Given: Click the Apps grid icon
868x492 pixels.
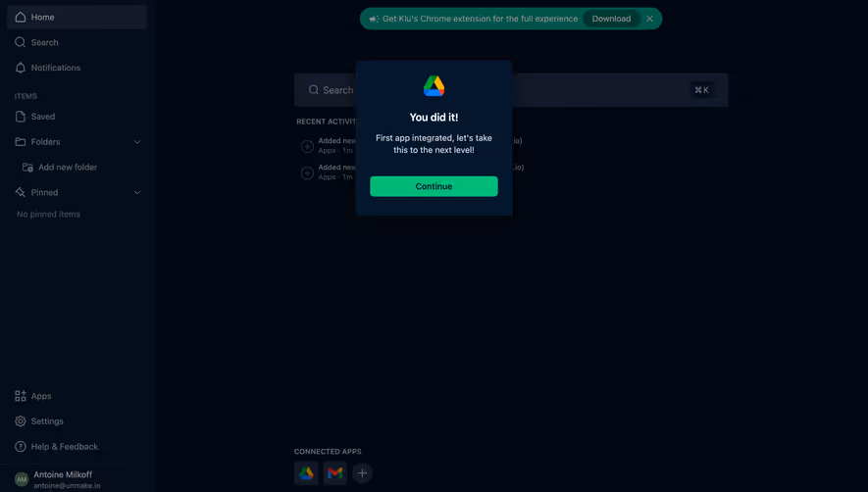Looking at the screenshot, I should pyautogui.click(x=21, y=396).
